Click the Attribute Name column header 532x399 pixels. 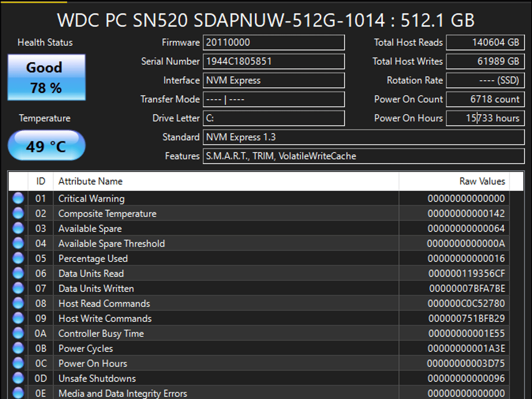226,181
